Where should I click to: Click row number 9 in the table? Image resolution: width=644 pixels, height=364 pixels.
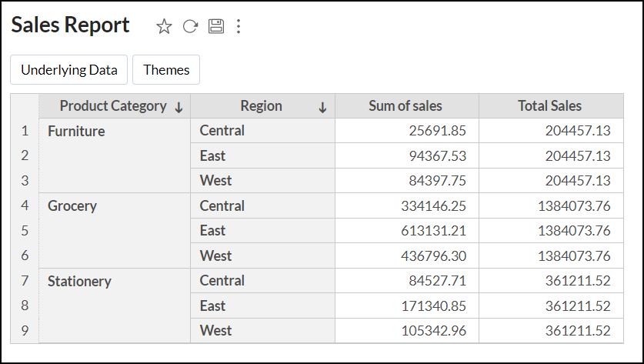(x=24, y=331)
